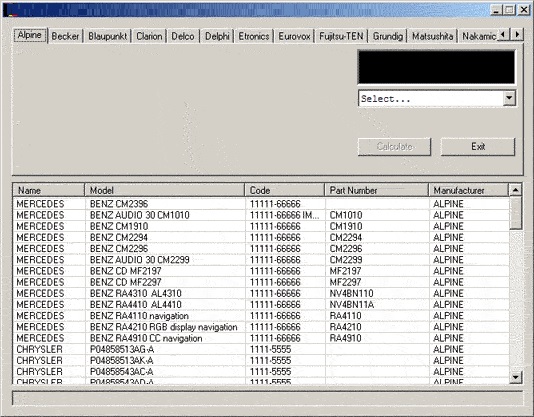Select the Fujitsu-TEN tab
Screen dimensions: 534x417
[341, 36]
